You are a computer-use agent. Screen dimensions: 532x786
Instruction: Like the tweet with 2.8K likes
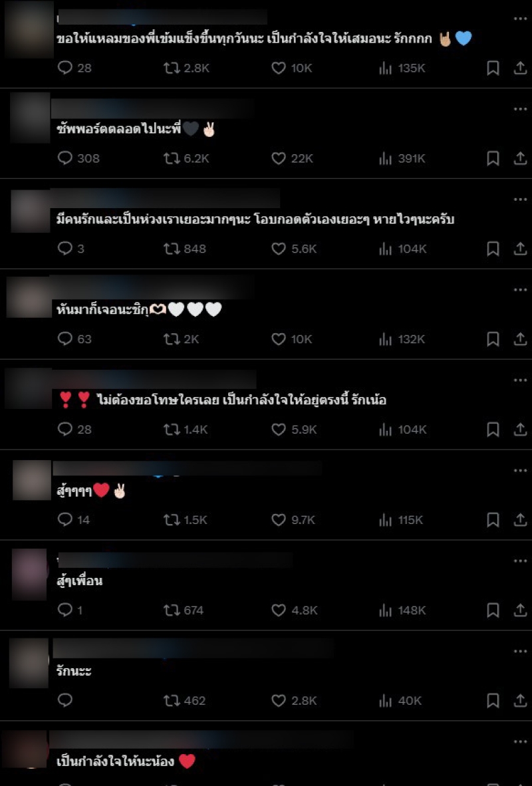pos(295,701)
